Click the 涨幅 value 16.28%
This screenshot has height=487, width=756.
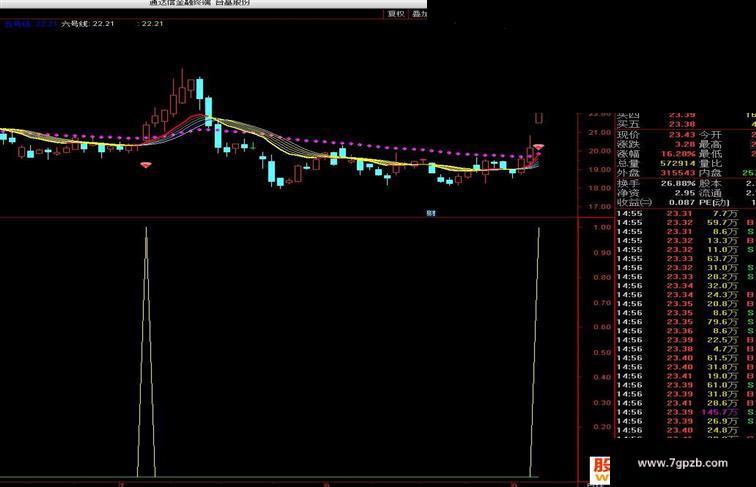point(678,154)
